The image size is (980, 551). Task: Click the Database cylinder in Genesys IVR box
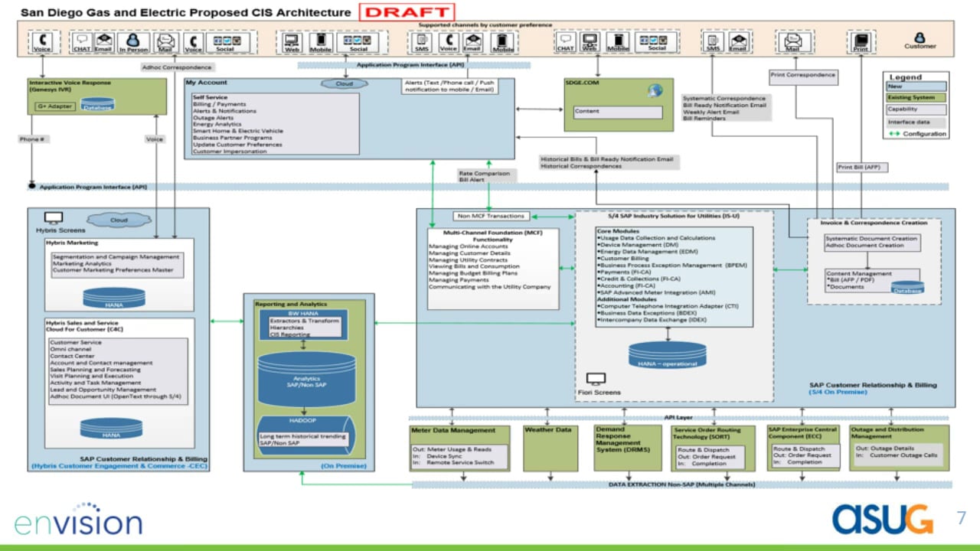pyautogui.click(x=98, y=104)
